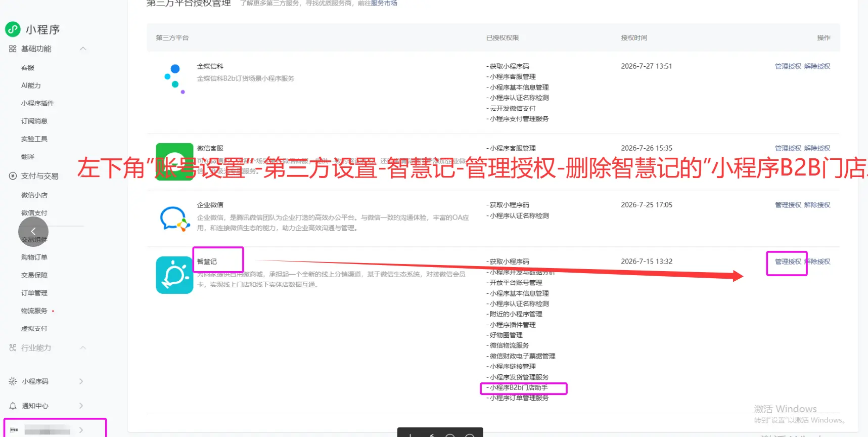This screenshot has height=437, width=868.
Task: Collapse the 行业能力 section chevron
Action: pyautogui.click(x=83, y=348)
